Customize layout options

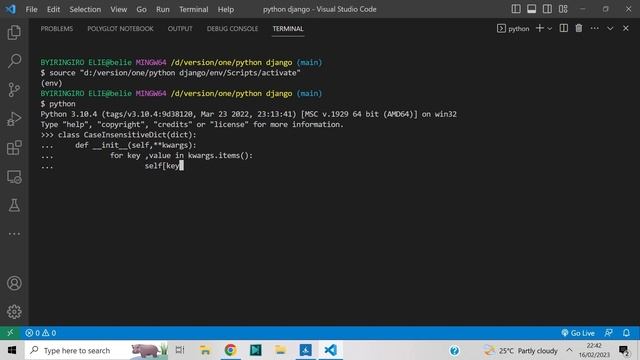click(x=563, y=9)
